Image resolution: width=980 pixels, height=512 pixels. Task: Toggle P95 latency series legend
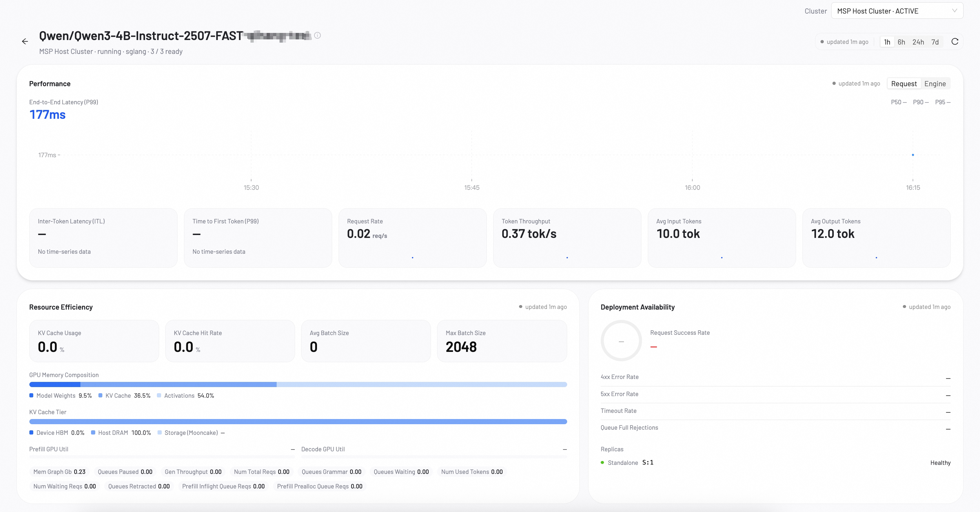(x=942, y=102)
